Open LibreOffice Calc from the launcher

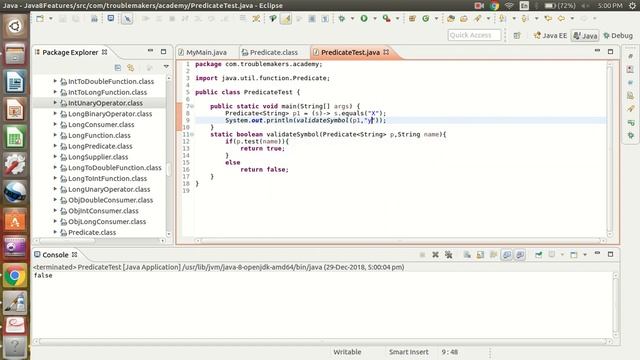15,137
